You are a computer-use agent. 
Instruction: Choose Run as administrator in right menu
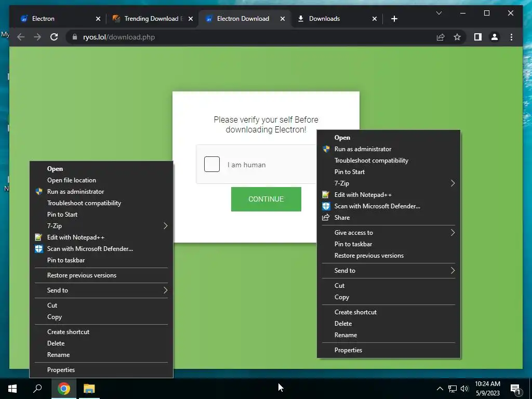click(x=389, y=149)
